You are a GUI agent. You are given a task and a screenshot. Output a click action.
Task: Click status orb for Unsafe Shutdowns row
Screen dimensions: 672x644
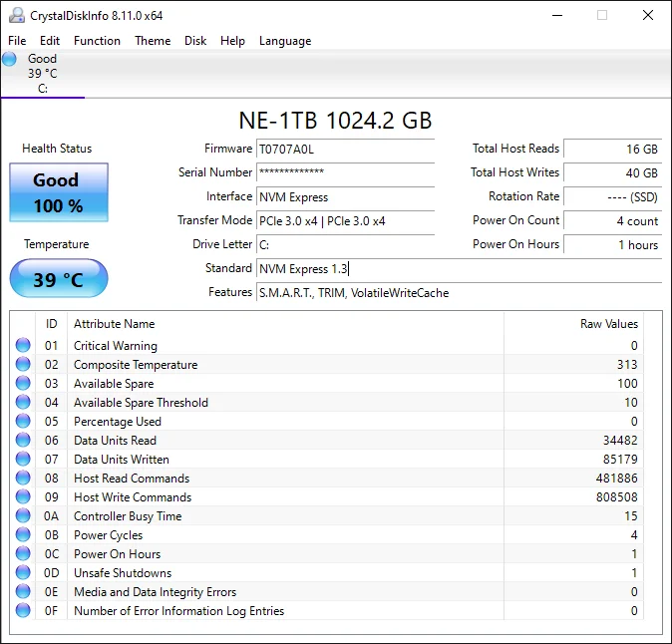(23, 572)
